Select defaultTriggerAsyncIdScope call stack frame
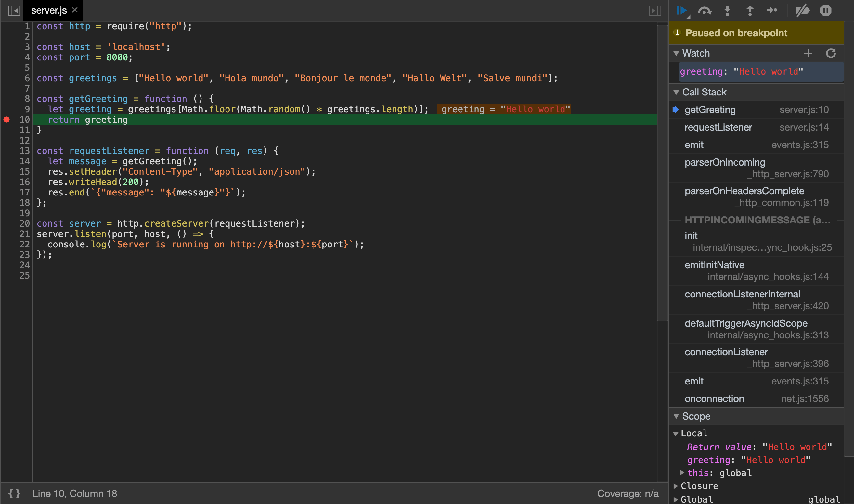The width and height of the screenshot is (854, 504). pyautogui.click(x=756, y=329)
